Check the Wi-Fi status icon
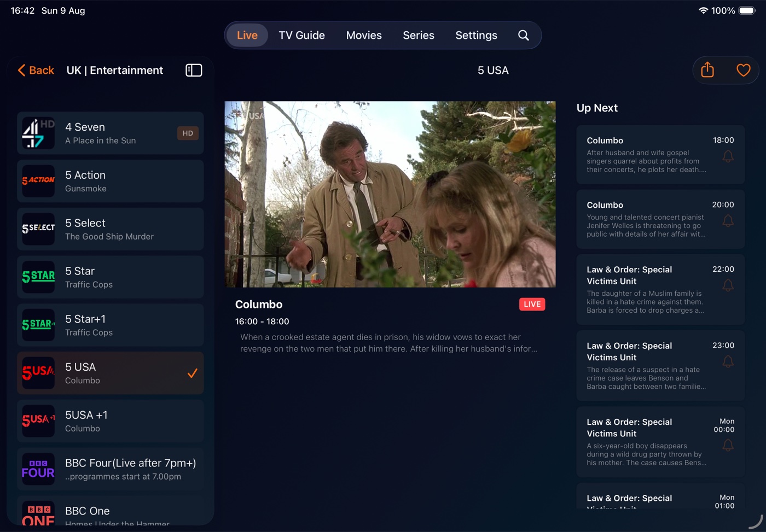The image size is (766, 532). 704,10
